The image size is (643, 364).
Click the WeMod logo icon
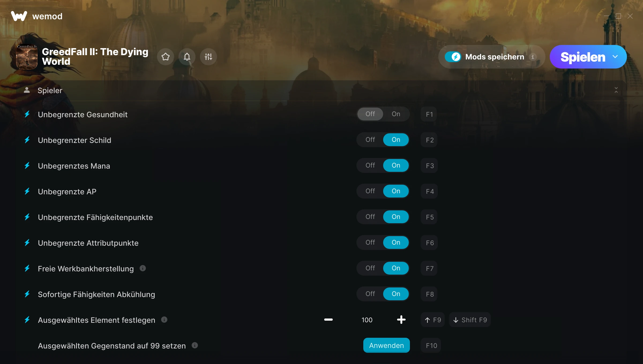pyautogui.click(x=19, y=16)
